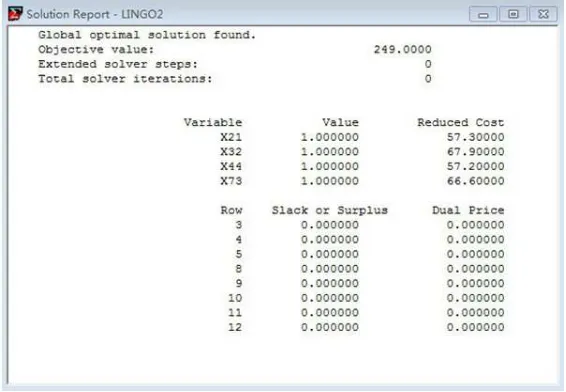This screenshot has height=392, width=566.
Task: Click X21 value 1.000000
Action: (330, 137)
